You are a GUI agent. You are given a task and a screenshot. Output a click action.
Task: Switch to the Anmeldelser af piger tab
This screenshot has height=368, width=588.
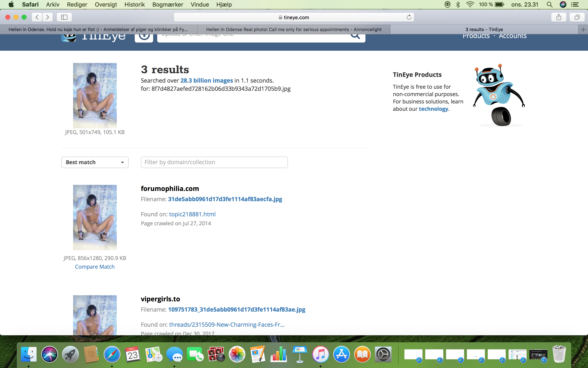[98, 29]
